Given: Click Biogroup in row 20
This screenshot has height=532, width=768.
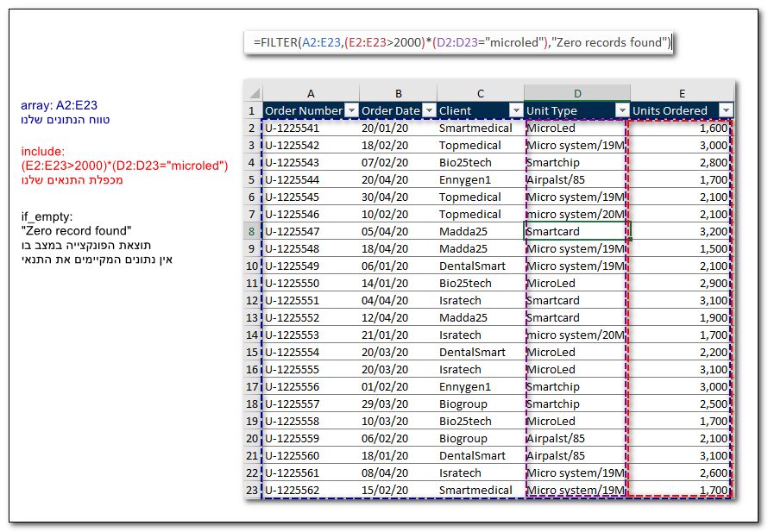Looking at the screenshot, I should (481, 438).
